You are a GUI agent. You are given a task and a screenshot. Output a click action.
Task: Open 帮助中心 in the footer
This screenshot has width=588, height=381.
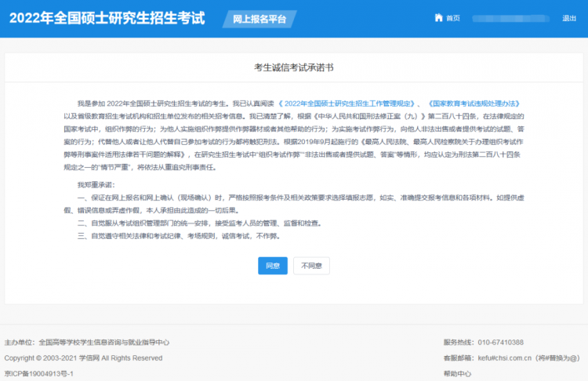click(457, 374)
